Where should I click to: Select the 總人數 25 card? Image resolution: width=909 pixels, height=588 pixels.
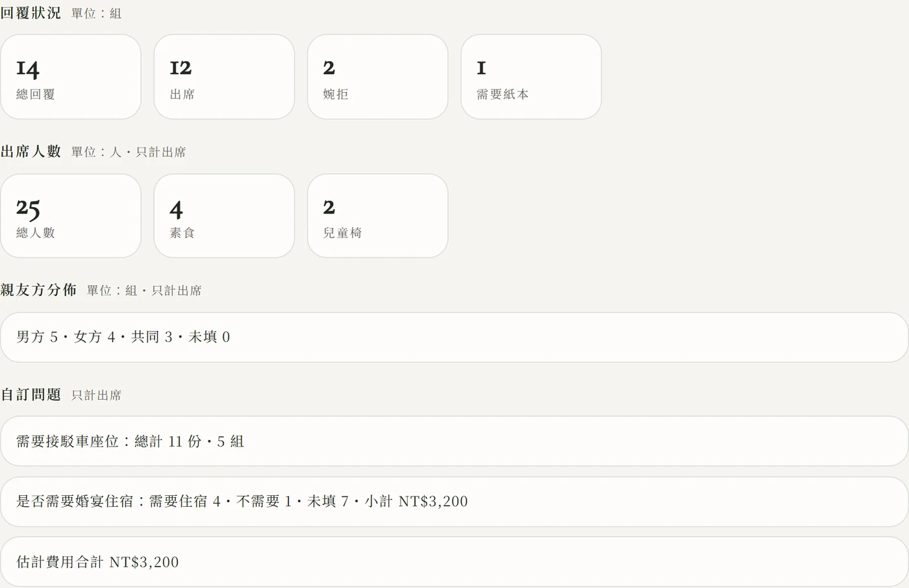click(x=71, y=215)
